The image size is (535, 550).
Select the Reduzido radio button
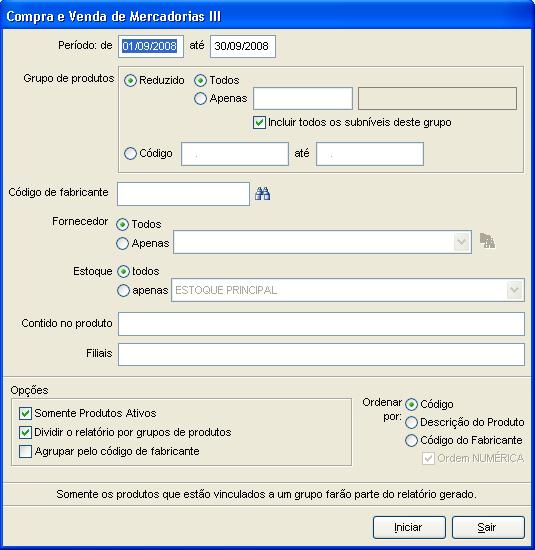[130, 81]
